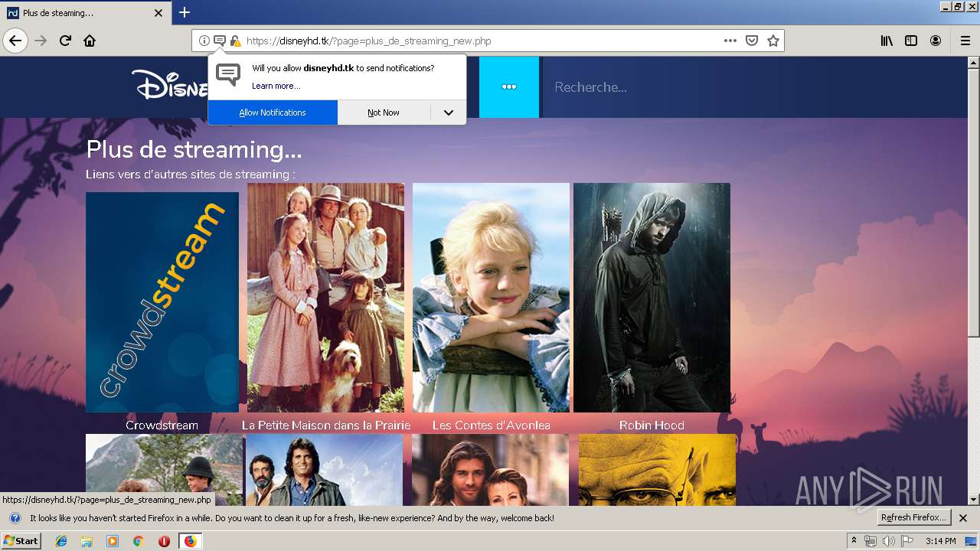Go back with the Firefox back arrow

(x=15, y=41)
